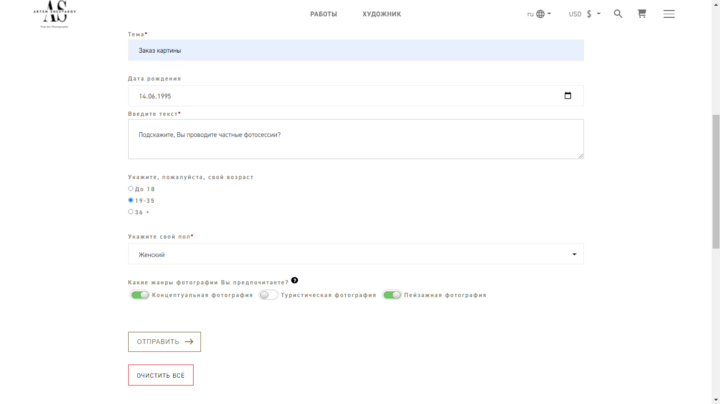Open the shopping cart icon
The image size is (720, 404).
(x=642, y=14)
